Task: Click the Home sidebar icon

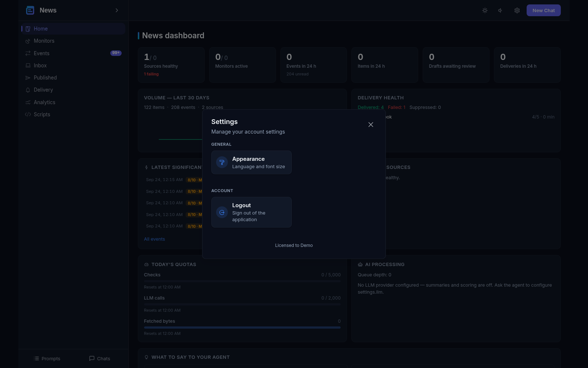Action: [x=28, y=29]
